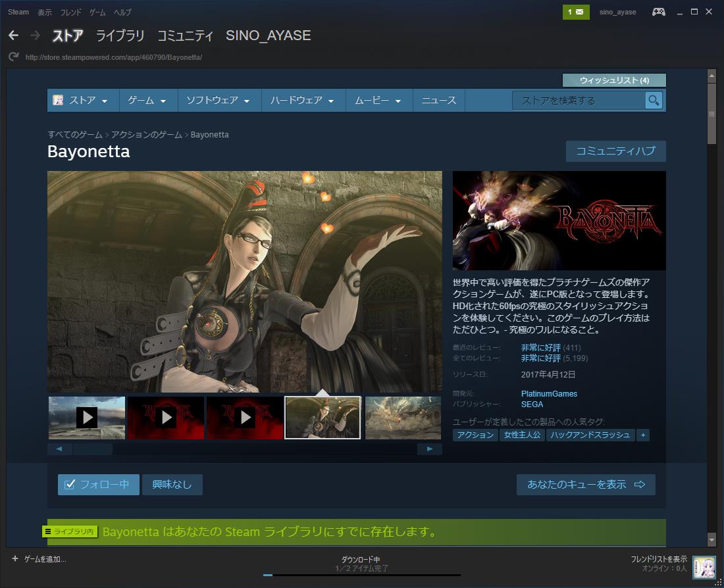Move thumbnail strip right with arrow
724x588 pixels.
click(429, 449)
